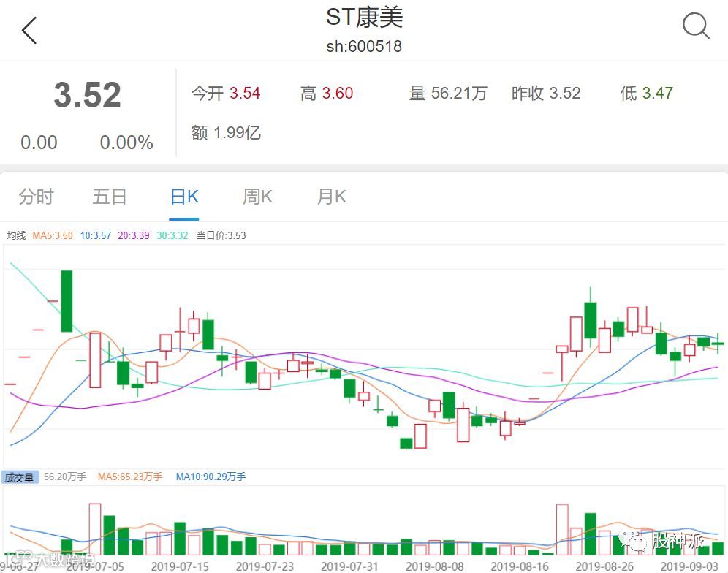Click the 量 56.21万 value
Viewport: 728px width, 573px height.
448,94
